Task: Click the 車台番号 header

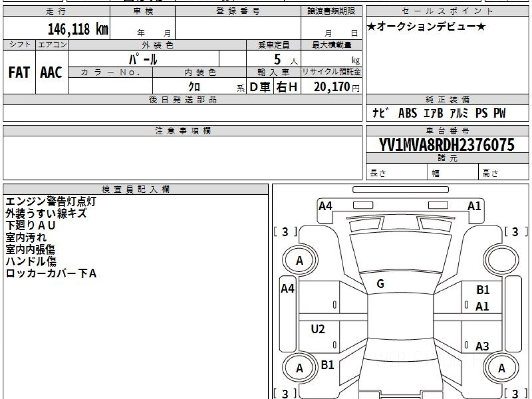Action: point(448,131)
